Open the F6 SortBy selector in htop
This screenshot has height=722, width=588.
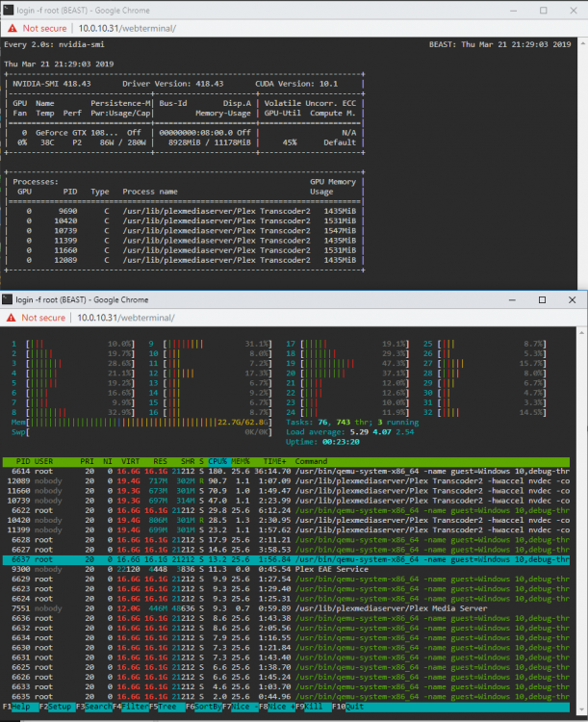[x=204, y=707]
